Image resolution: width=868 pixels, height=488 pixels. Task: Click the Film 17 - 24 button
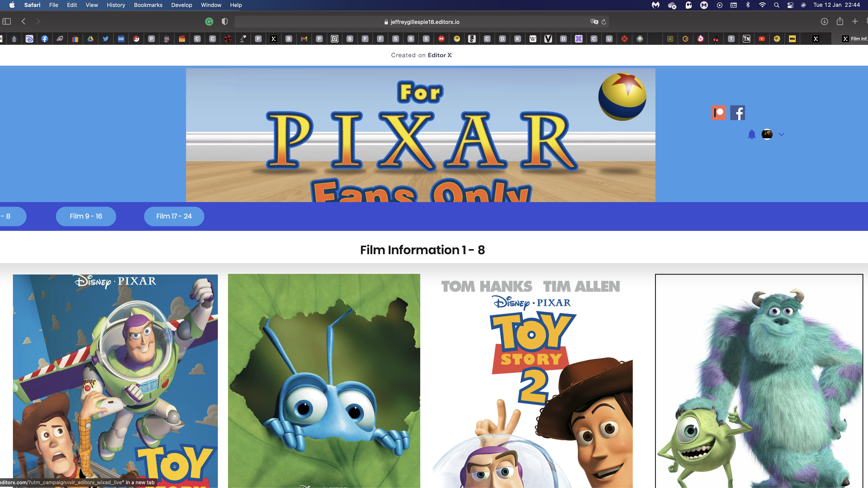(174, 216)
